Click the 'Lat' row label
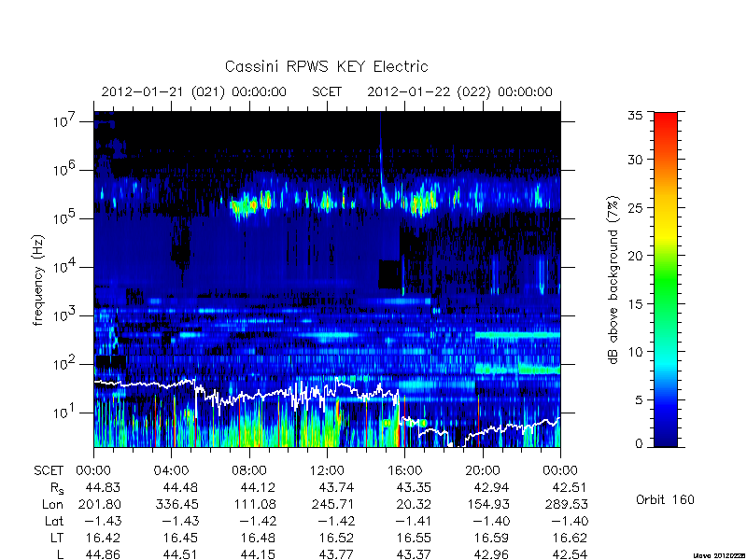This screenshot has height=560, width=747. (x=54, y=521)
